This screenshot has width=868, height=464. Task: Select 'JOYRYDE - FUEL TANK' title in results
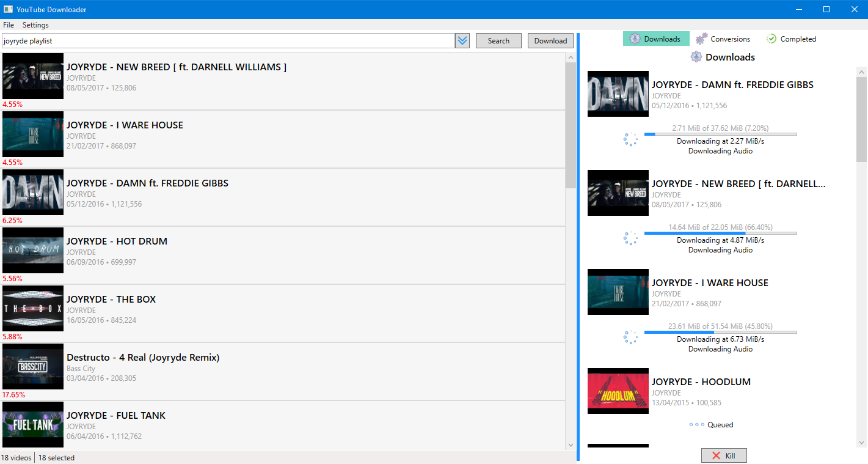tap(116, 415)
